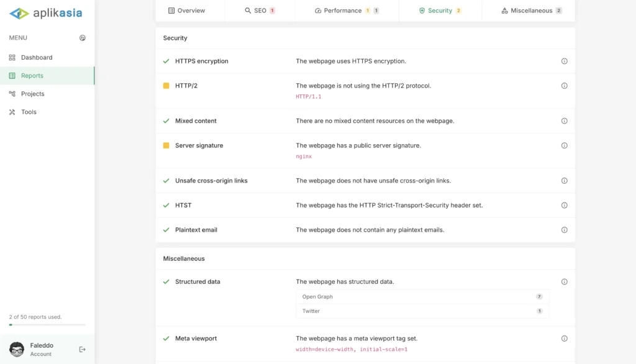Click the info icon for HTTPS encryption
The height and width of the screenshot is (364, 636).
(564, 61)
